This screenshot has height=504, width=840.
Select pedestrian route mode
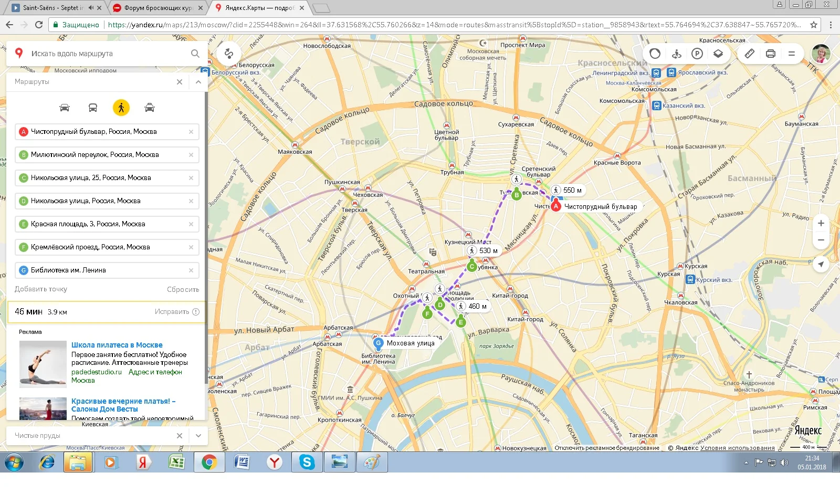click(121, 108)
